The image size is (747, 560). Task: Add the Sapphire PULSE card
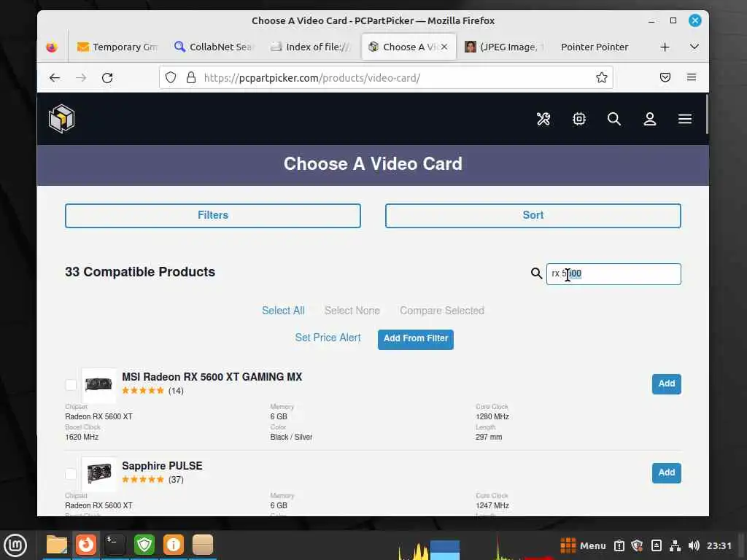pyautogui.click(x=667, y=472)
